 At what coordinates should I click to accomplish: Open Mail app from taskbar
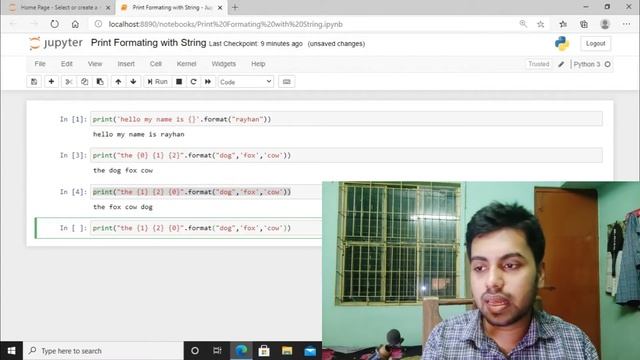click(x=310, y=351)
